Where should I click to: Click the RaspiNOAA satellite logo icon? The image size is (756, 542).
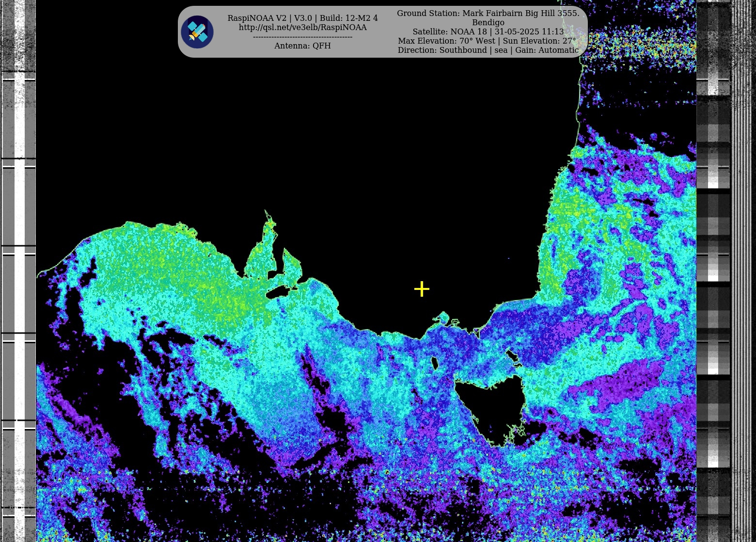point(197,32)
